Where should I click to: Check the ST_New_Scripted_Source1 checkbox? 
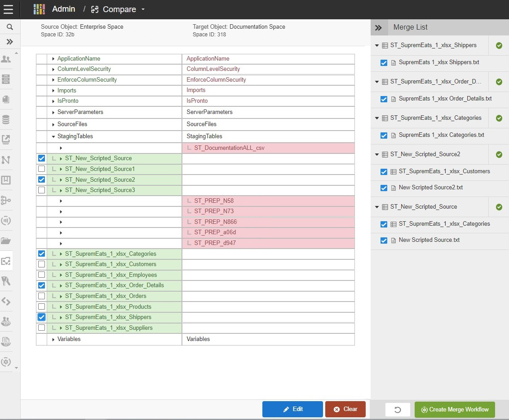coord(42,169)
